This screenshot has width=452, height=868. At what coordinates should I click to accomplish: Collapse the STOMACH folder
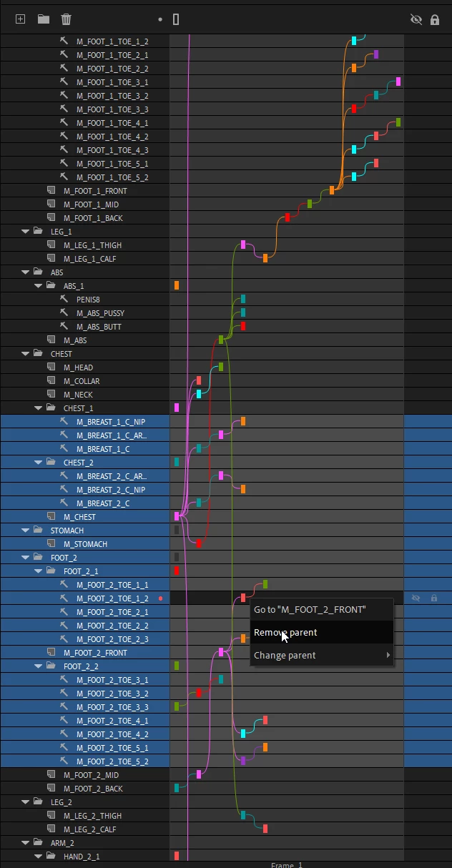tap(26, 531)
